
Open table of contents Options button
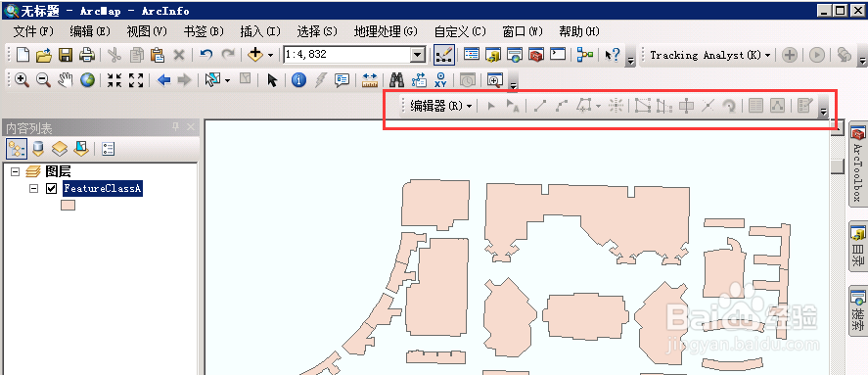109,149
